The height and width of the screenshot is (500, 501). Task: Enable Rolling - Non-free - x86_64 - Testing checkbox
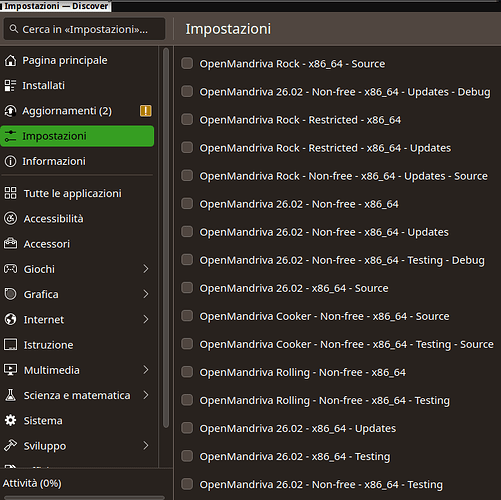(x=187, y=400)
